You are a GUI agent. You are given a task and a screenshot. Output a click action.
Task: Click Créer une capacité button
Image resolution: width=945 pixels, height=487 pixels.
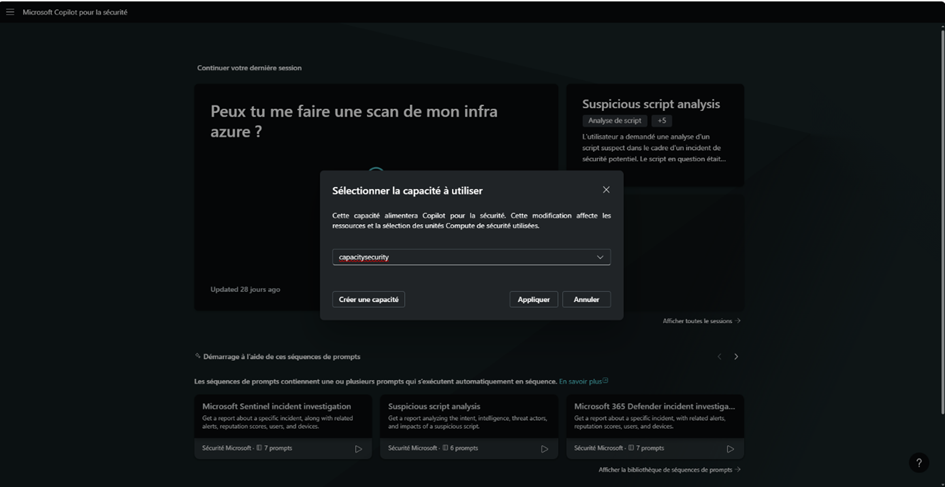tap(368, 299)
